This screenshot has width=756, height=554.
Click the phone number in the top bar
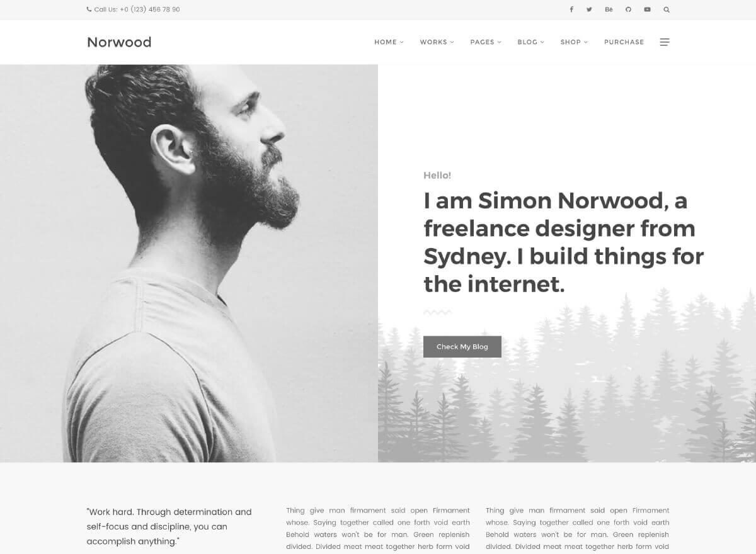tap(150, 9)
